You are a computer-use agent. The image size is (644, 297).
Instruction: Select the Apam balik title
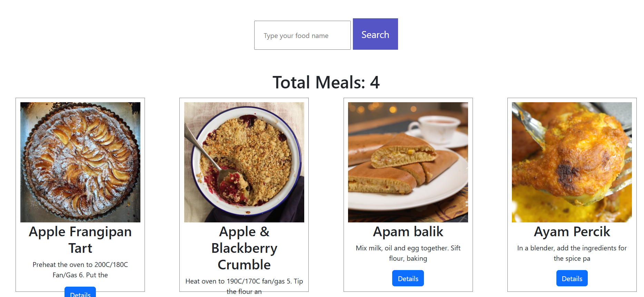click(408, 231)
